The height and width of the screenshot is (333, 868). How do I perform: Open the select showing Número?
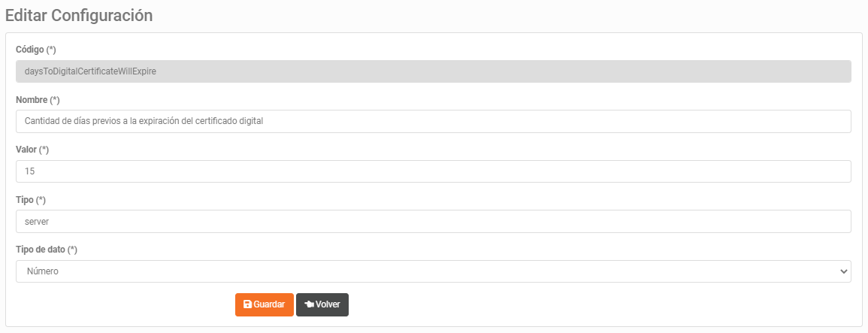pos(434,271)
